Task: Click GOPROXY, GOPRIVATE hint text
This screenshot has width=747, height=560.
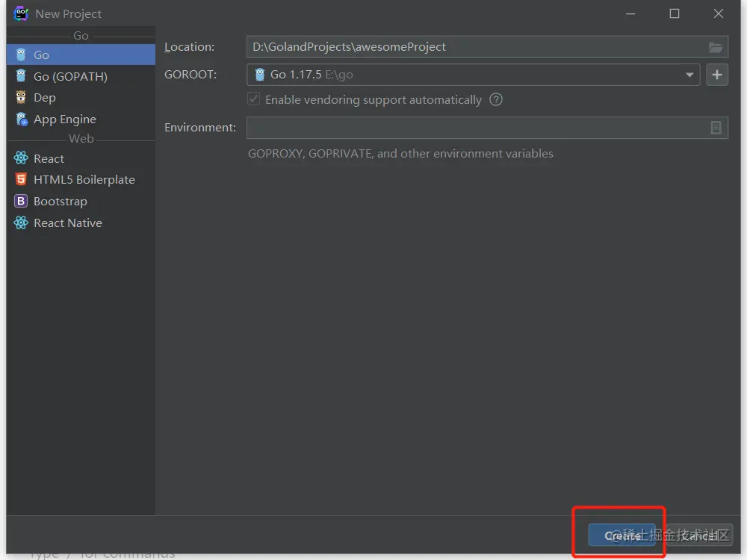Action: (x=400, y=153)
